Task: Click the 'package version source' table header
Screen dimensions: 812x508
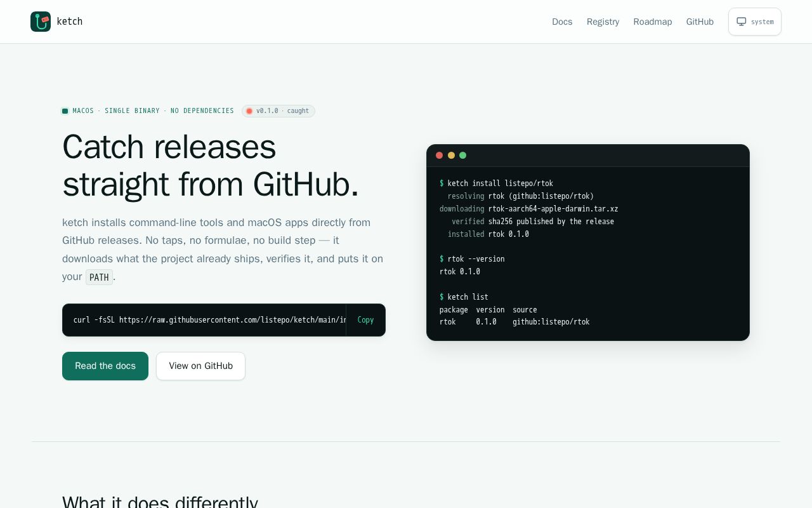Action: tap(488, 310)
